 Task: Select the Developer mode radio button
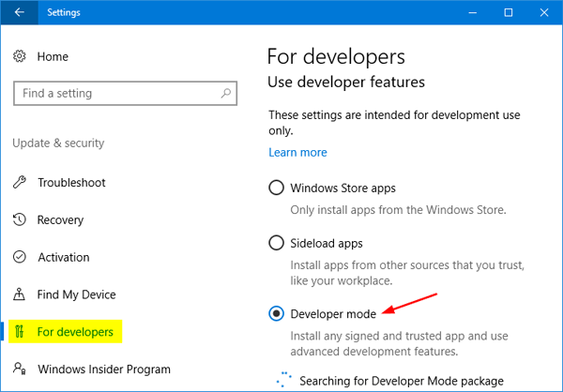277,314
